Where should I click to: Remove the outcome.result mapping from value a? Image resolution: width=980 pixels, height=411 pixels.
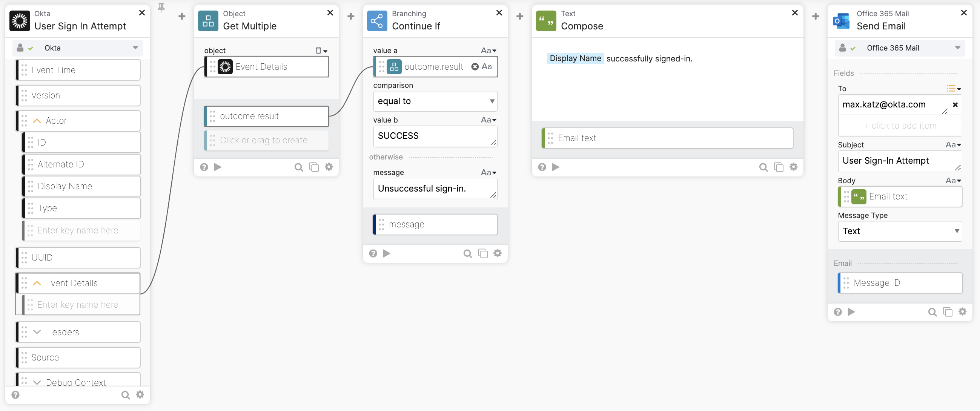(475, 66)
